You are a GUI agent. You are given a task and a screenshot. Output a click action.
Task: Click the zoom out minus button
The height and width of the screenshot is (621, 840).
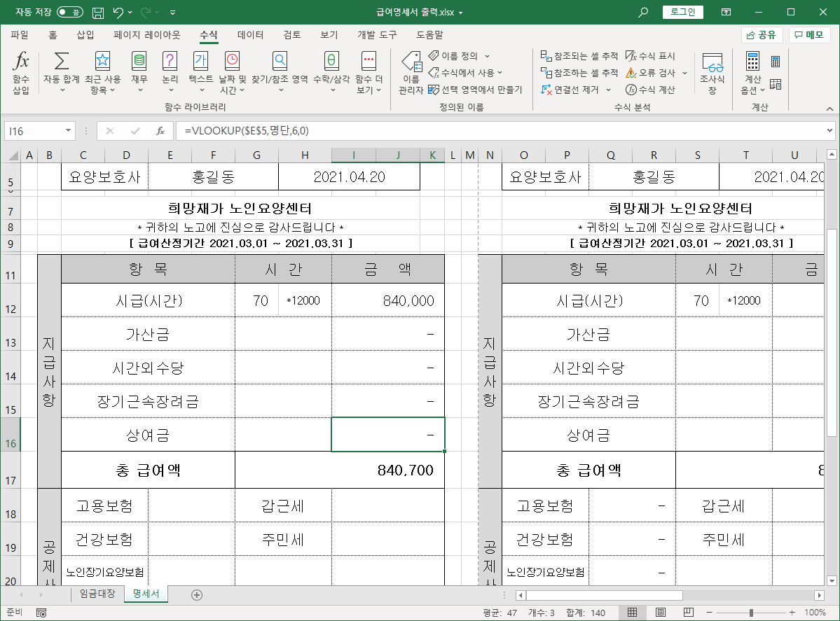[709, 613]
